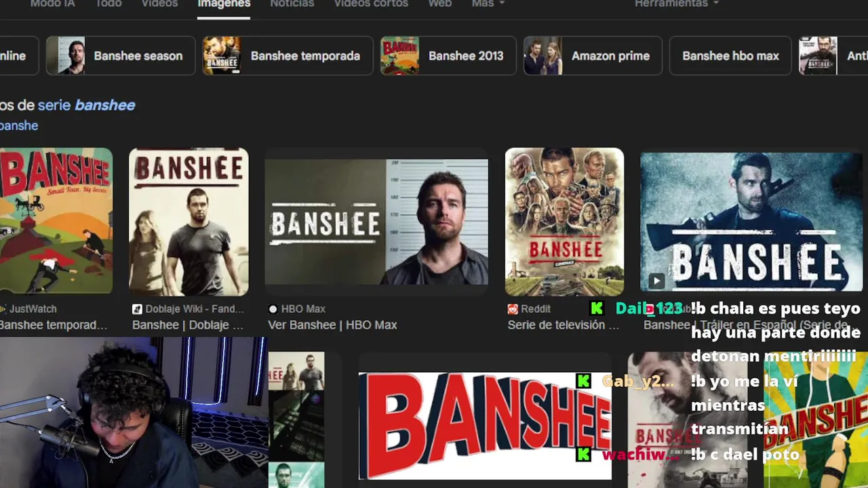
Task: Click chat username wachiw...
Action: click(x=641, y=454)
